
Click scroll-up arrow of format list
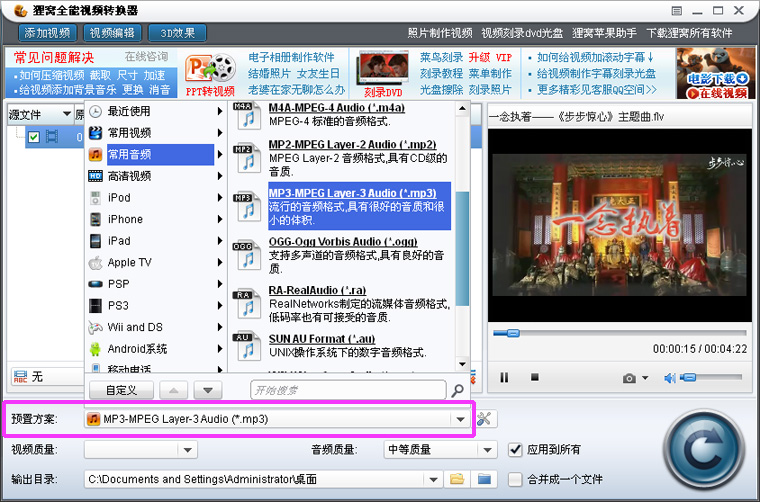[x=462, y=109]
